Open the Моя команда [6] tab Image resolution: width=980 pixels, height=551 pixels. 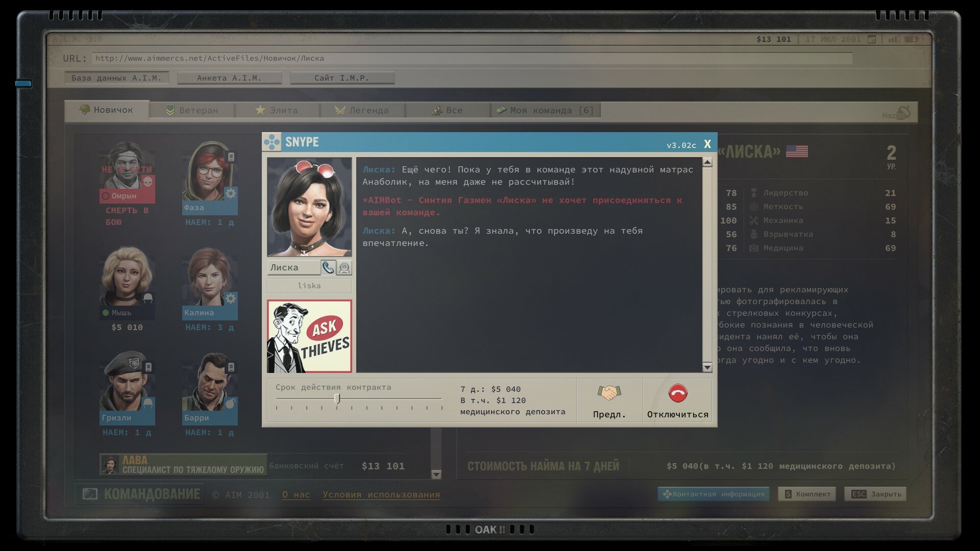545,110
